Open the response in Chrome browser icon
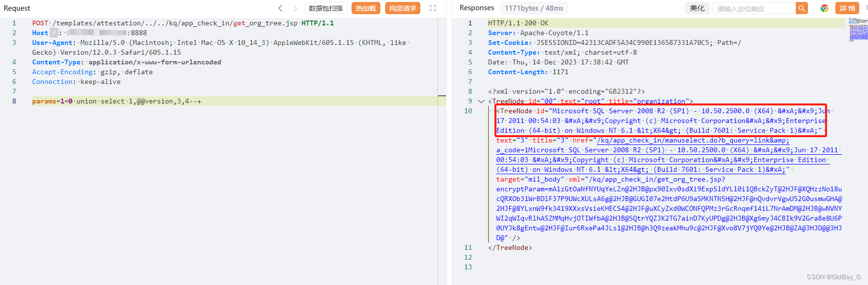This screenshot has height=285, width=868. click(x=825, y=8)
